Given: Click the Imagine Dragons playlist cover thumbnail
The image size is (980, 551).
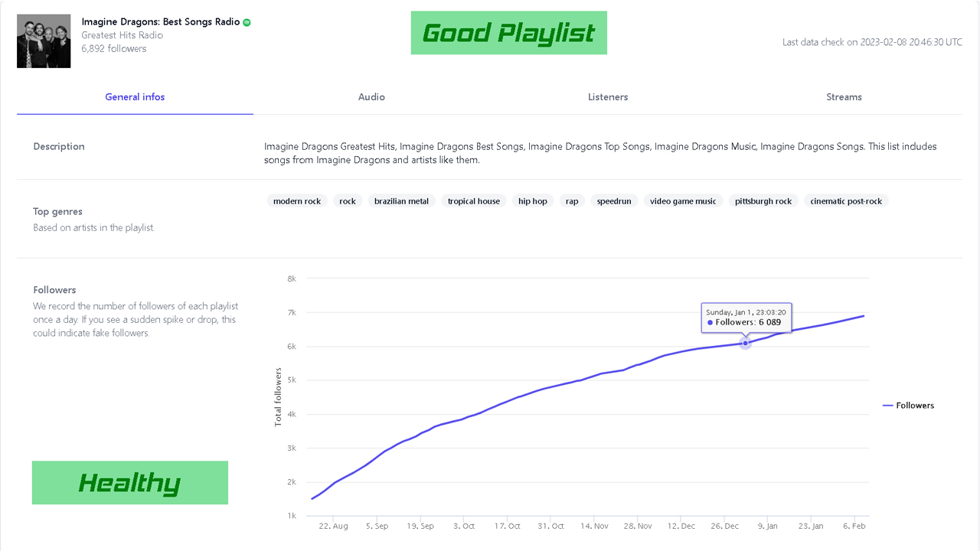Looking at the screenshot, I should click(44, 41).
